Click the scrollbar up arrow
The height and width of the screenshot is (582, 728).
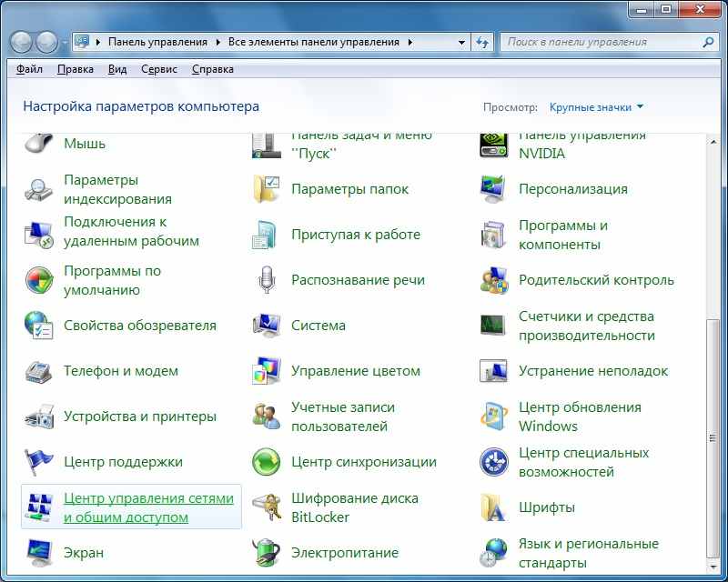[713, 141]
